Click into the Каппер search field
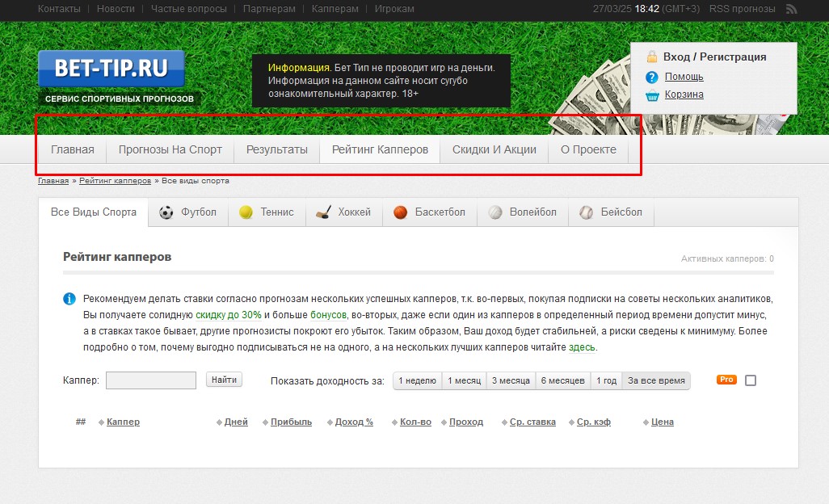Viewport: 829px width, 504px height. pos(151,380)
